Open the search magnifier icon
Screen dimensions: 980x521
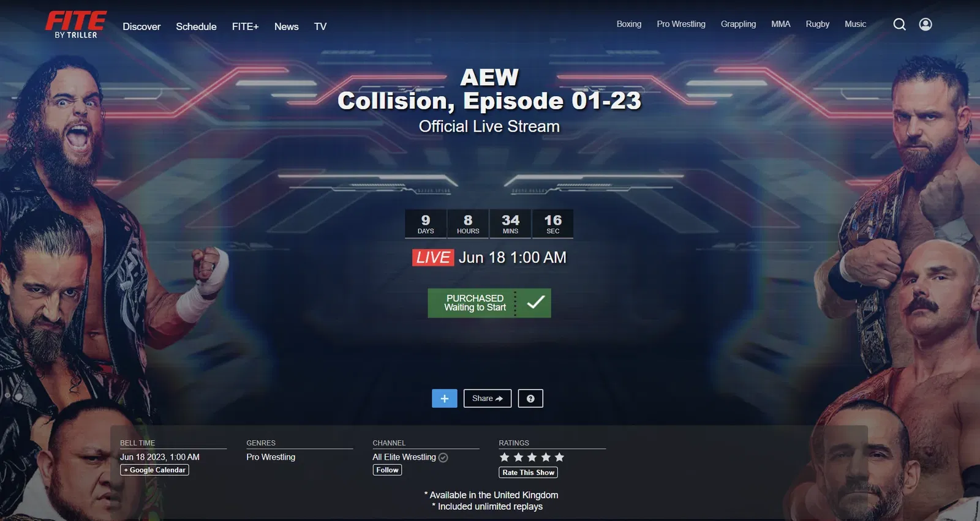point(899,24)
